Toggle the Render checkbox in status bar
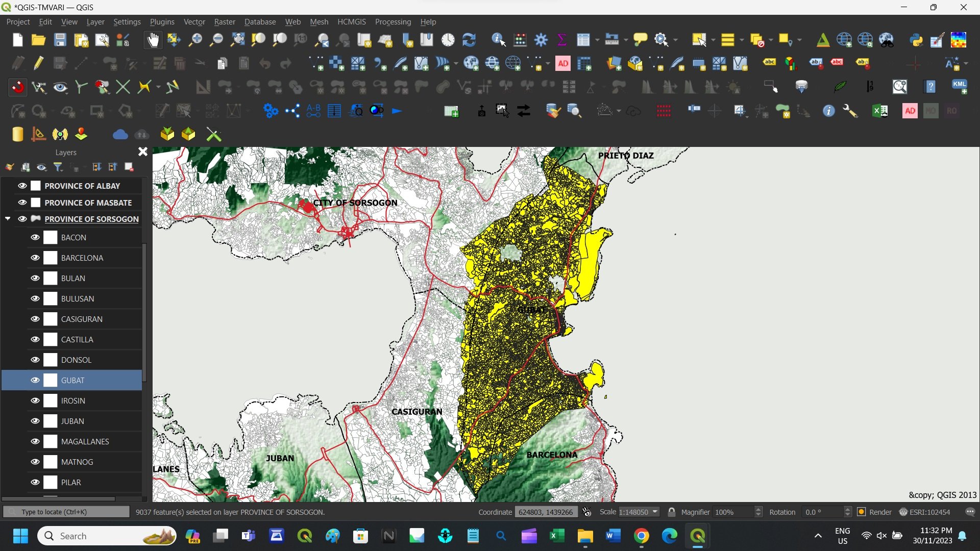The image size is (980, 551). (x=862, y=512)
